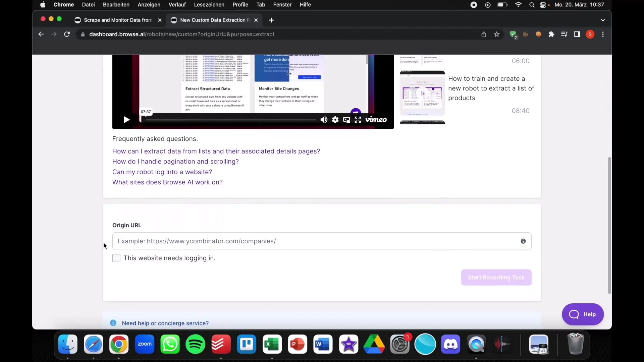
Task: Go back in browser history
Action: click(41, 34)
